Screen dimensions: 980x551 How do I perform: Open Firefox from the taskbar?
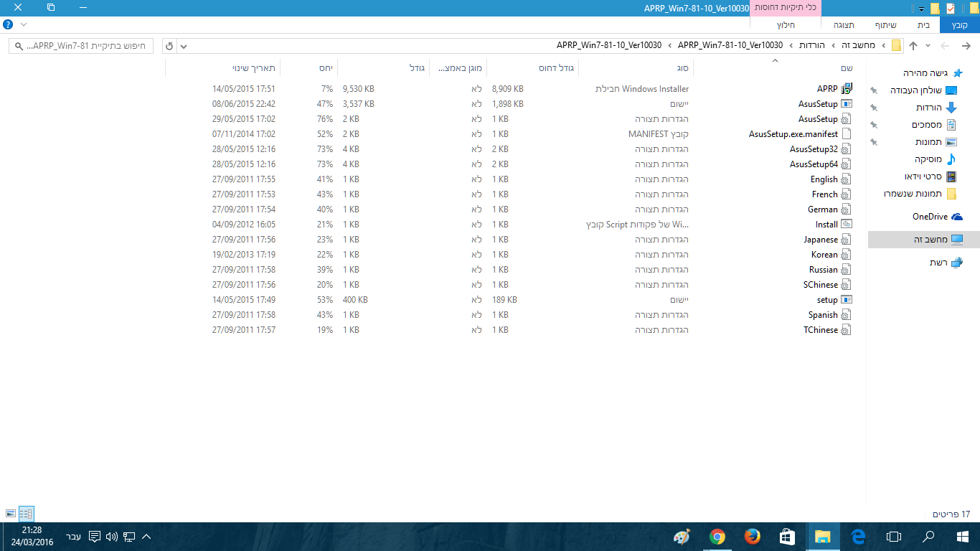pyautogui.click(x=752, y=536)
